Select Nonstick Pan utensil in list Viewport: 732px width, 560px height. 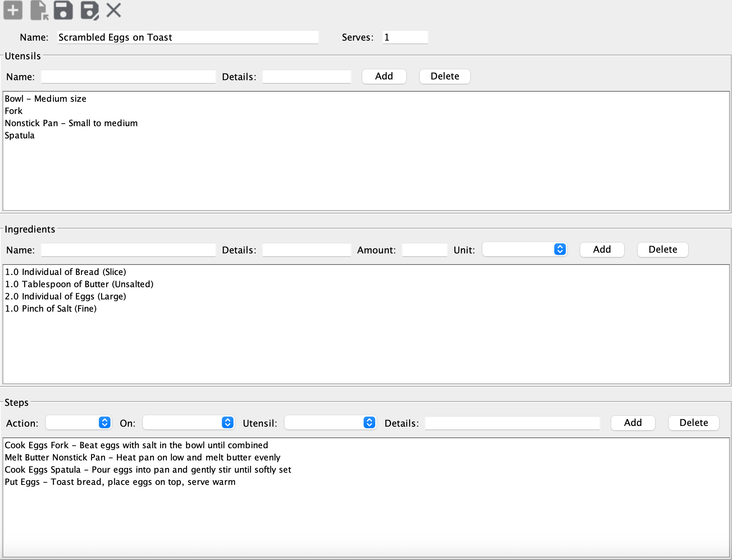point(71,123)
